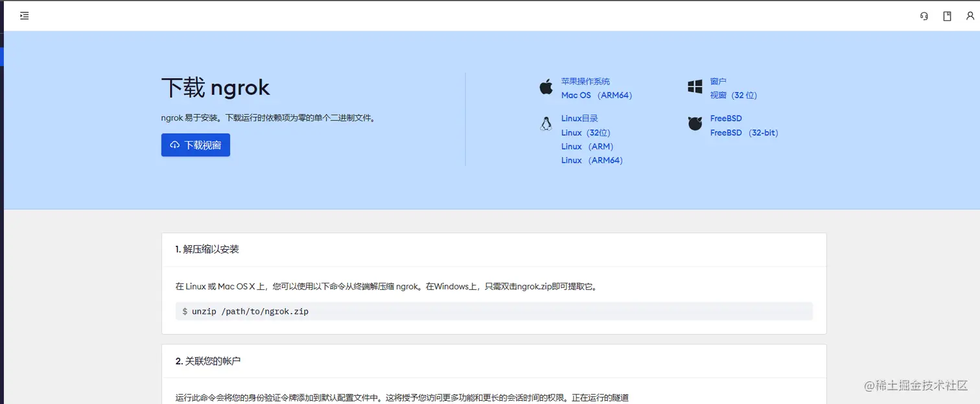980x404 pixels.
Task: Click the 下载 ngrok heading
Action: click(x=216, y=88)
